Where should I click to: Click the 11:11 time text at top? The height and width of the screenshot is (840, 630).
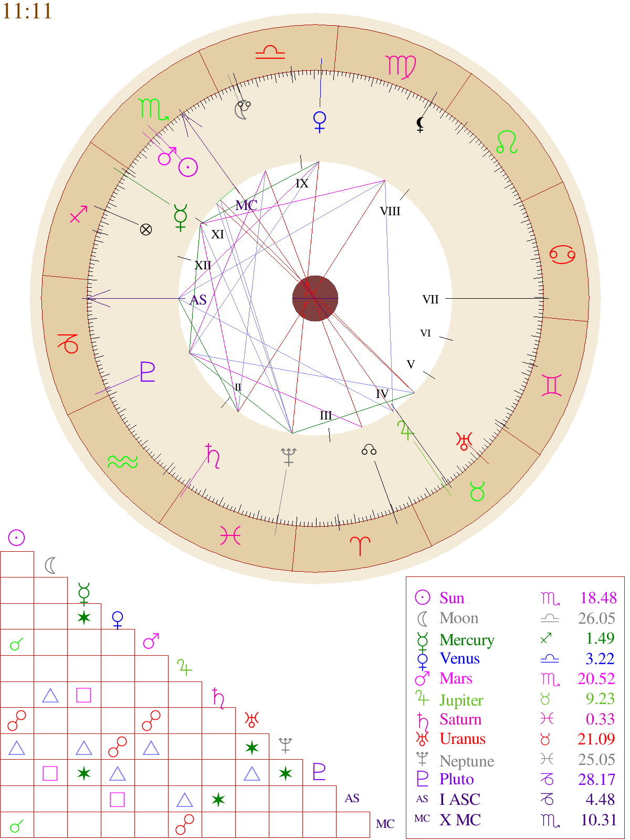(27, 11)
